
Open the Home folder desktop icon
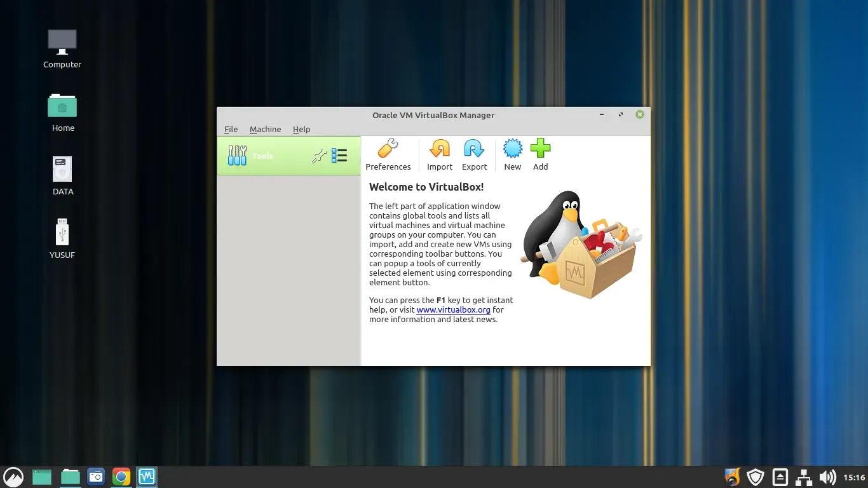[62, 112]
